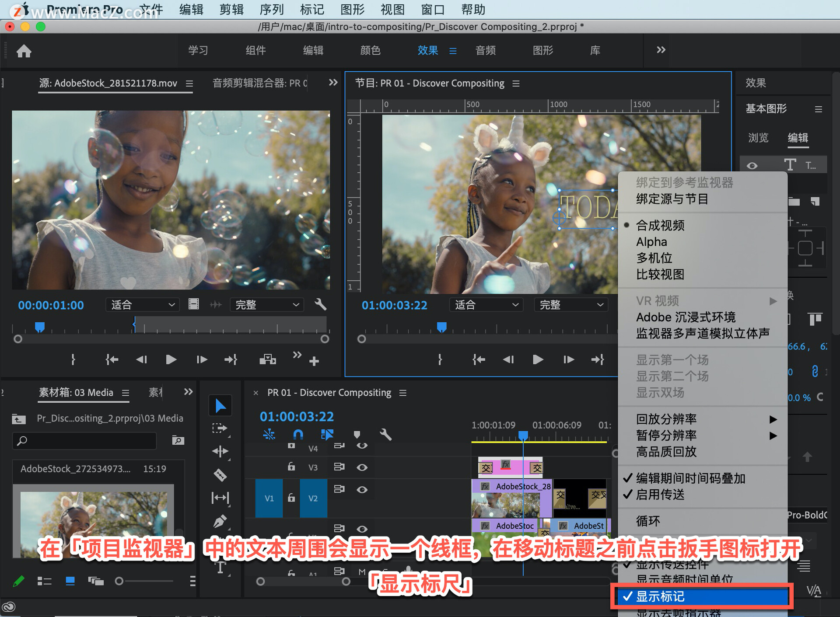Expand 回放分辨率 submenu
Viewport: 840px width, 617px height.
(x=703, y=419)
